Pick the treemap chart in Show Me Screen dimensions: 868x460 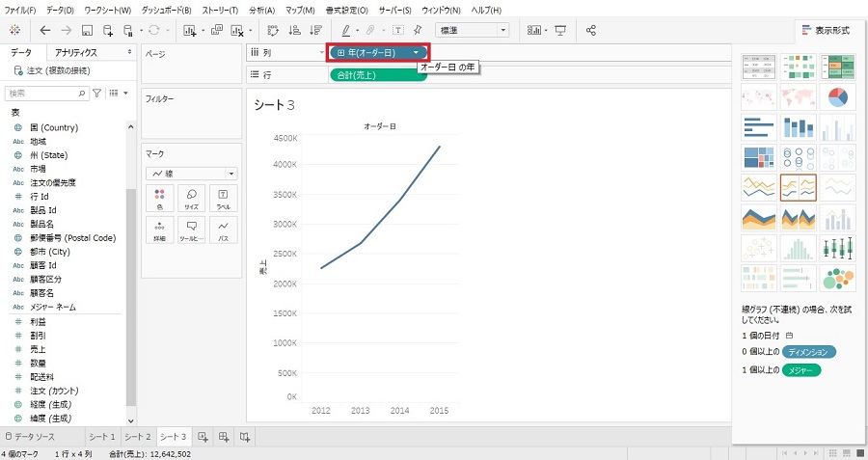[x=759, y=157]
